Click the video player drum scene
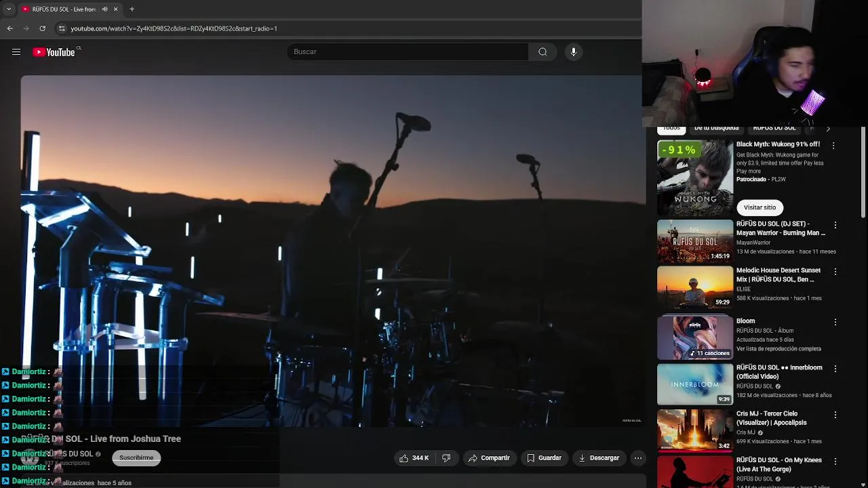 click(332, 251)
